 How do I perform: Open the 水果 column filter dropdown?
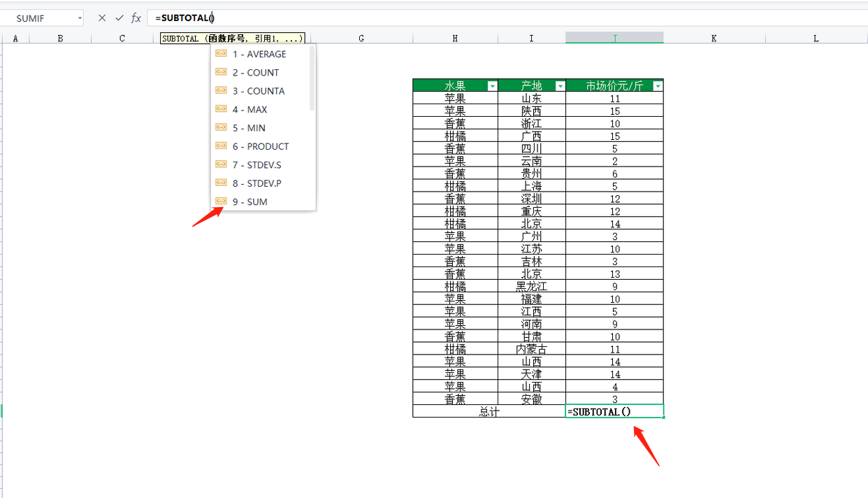tap(492, 86)
